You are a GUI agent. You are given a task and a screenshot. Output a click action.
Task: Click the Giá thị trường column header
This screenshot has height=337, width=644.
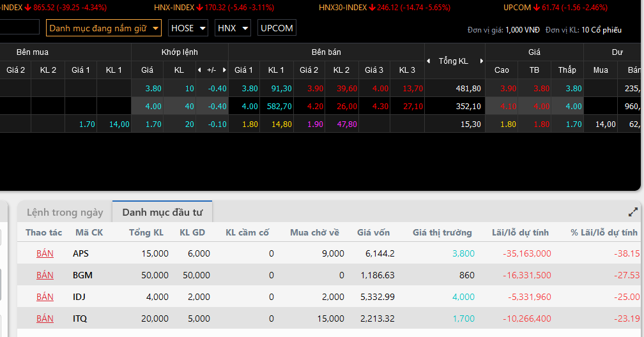tap(442, 232)
